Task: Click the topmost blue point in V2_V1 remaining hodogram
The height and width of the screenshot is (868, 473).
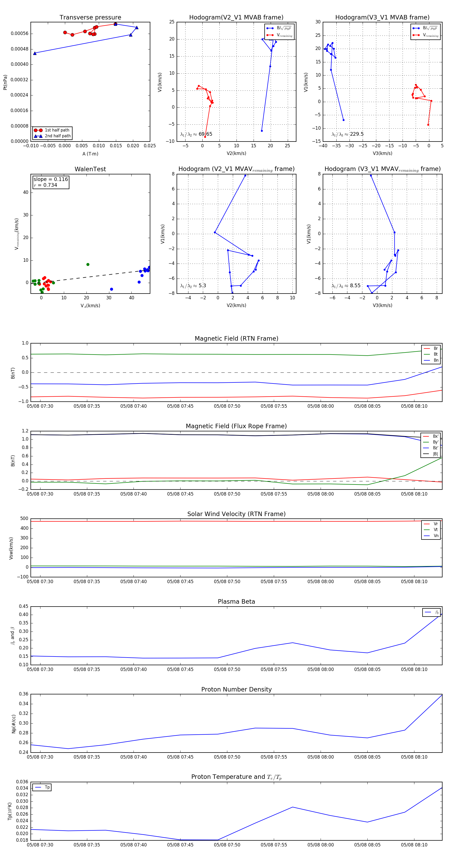Action: [245, 175]
